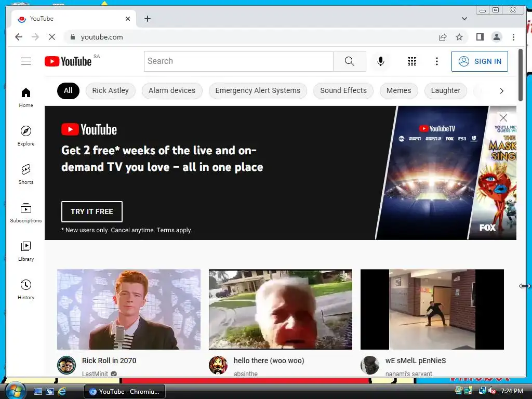Open the wE sMelL pEnNieS thumbnail
The image size is (532, 399).
[432, 310]
